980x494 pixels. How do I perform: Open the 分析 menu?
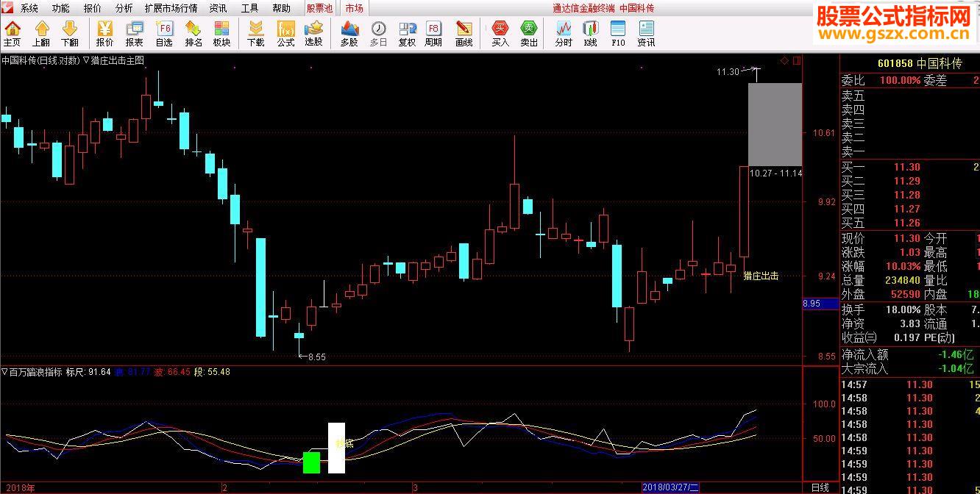124,8
